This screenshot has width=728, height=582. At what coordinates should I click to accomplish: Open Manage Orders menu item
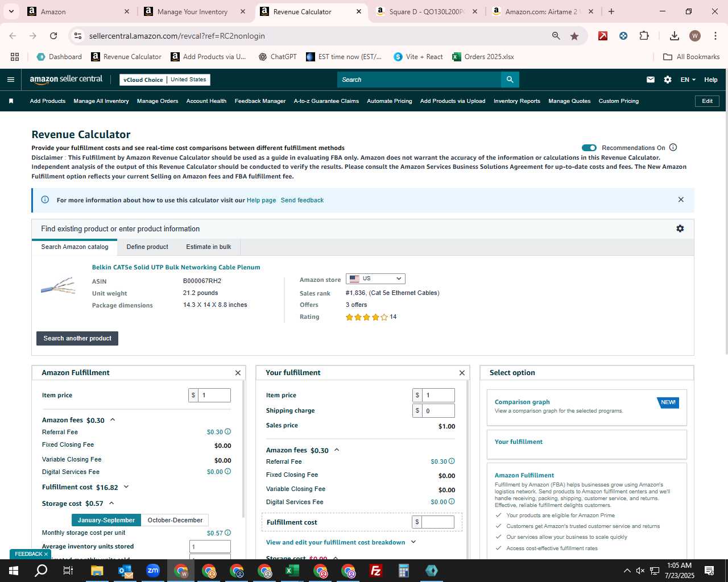(158, 101)
